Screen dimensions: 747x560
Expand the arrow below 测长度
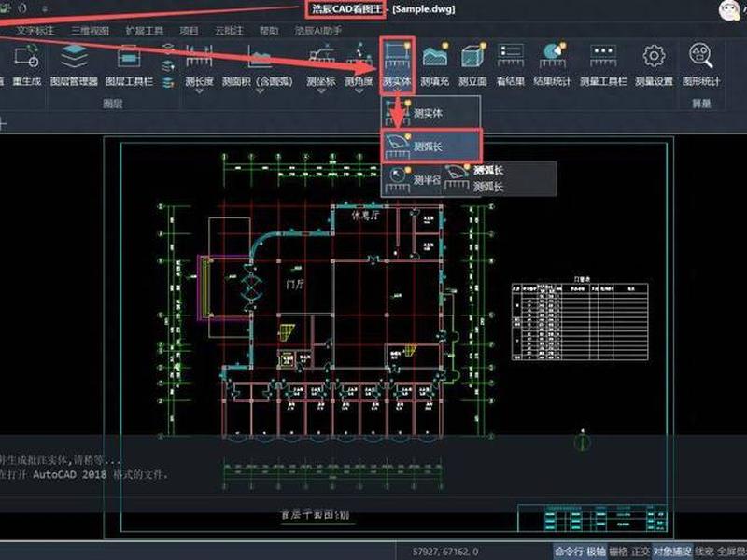point(199,91)
